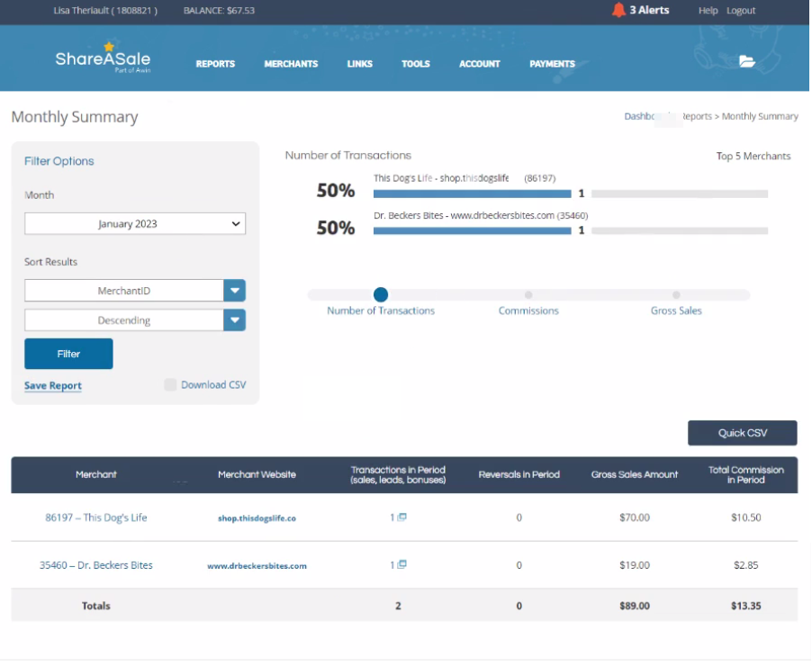This screenshot has width=812, height=666.
Task: Click the Save Report link
Action: click(x=53, y=385)
